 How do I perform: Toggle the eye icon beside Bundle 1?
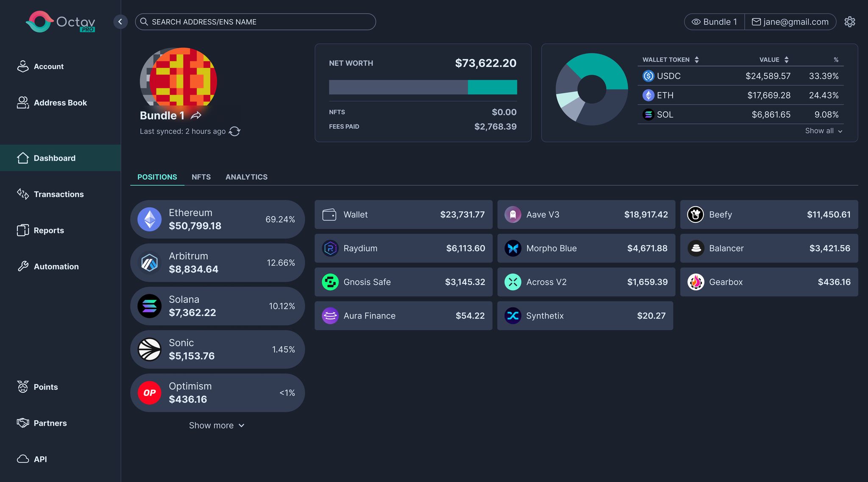point(696,22)
